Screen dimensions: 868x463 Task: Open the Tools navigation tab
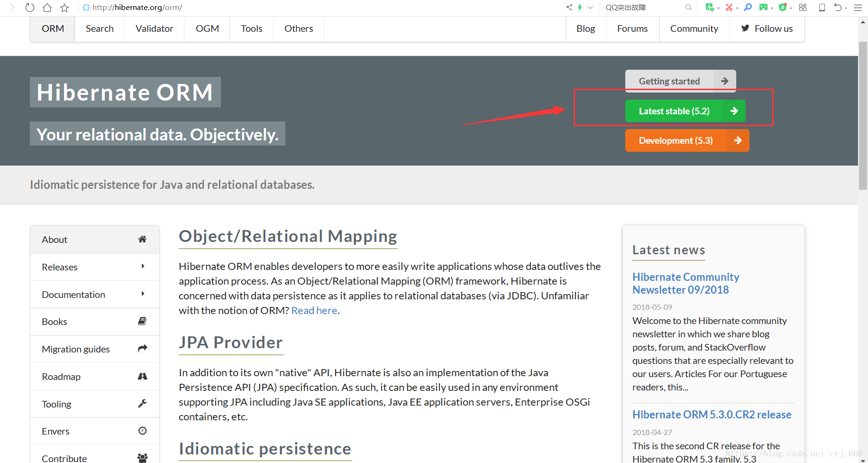click(x=251, y=28)
